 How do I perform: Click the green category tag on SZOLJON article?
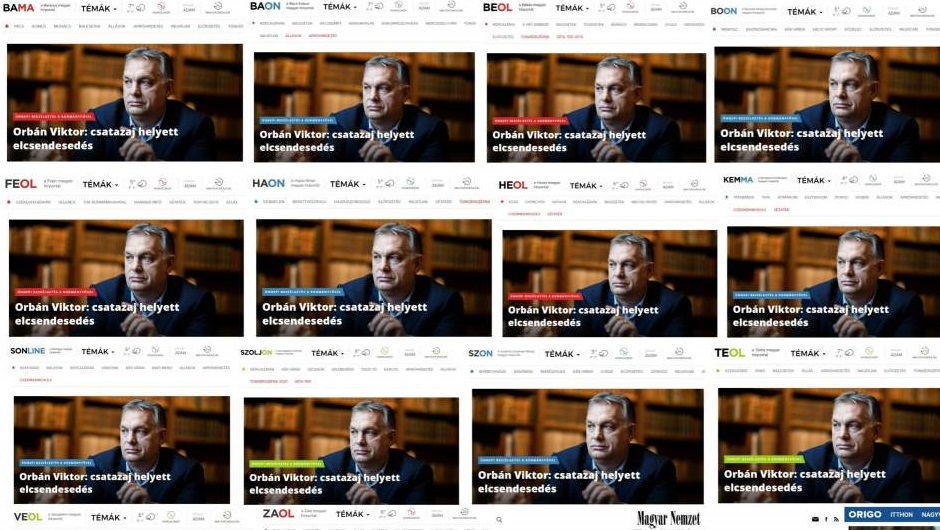click(286, 463)
